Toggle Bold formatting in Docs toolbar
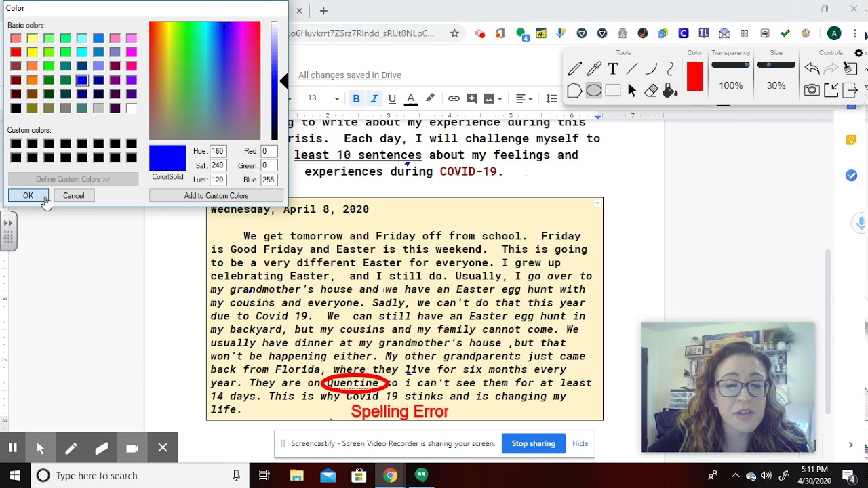 click(356, 98)
